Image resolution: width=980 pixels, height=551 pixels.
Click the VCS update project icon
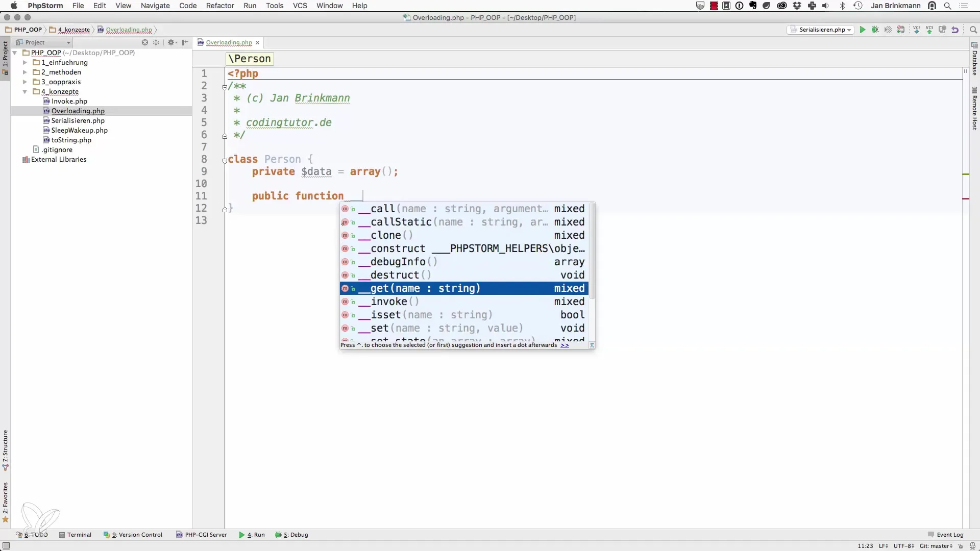[917, 30]
